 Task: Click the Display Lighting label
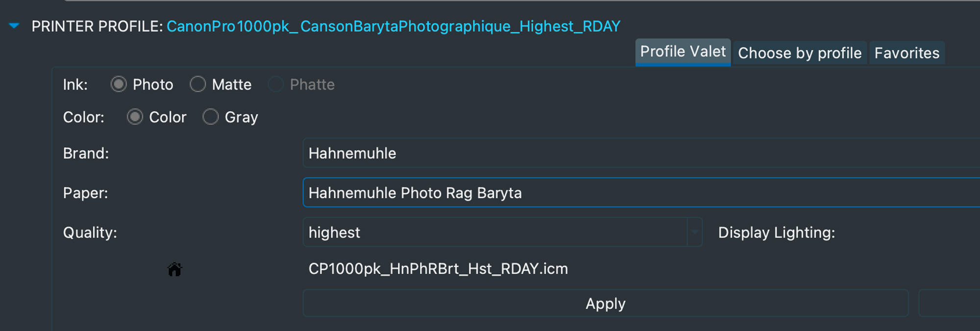point(776,232)
